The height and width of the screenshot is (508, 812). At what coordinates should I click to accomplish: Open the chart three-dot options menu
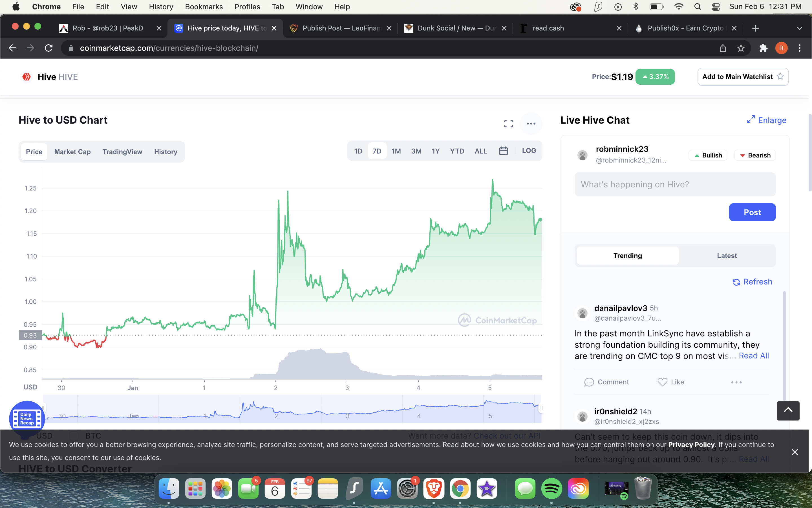coord(531,124)
